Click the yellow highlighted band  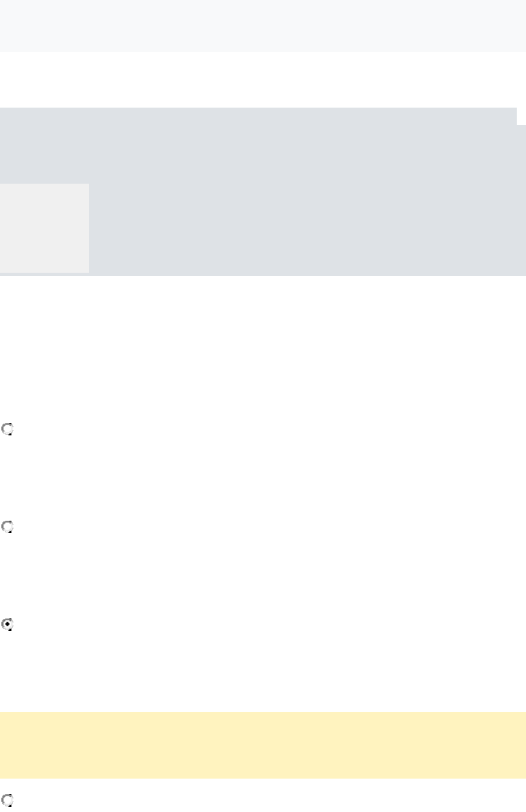(263, 745)
